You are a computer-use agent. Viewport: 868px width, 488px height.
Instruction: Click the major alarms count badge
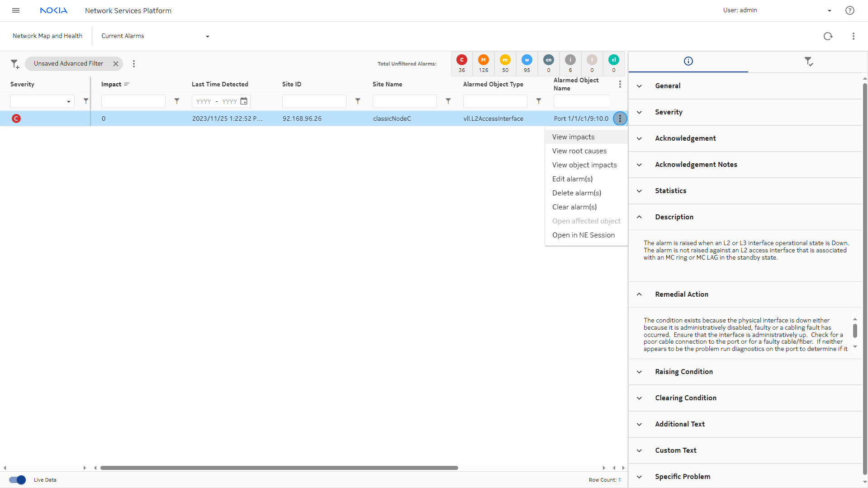[483, 63]
